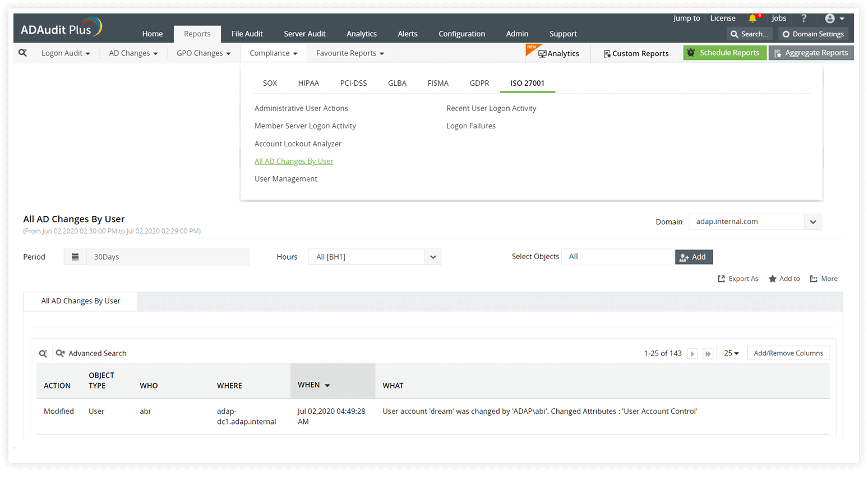Click Schedule Reports with the clock icon

click(x=724, y=52)
